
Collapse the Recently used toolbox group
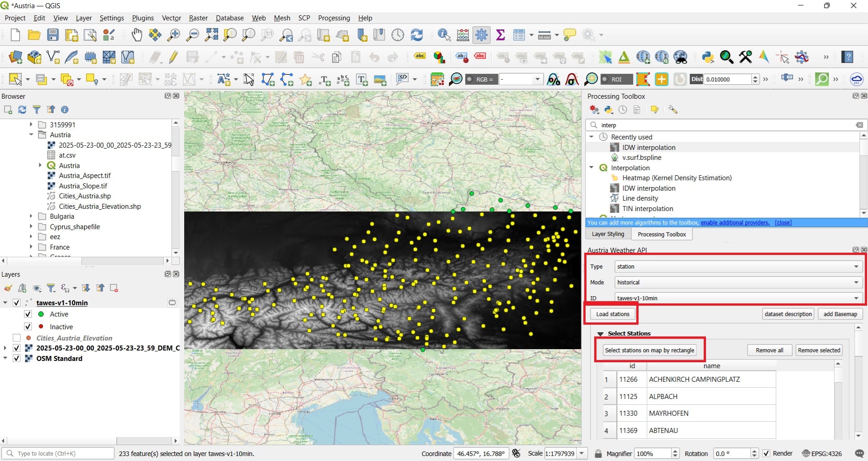[x=591, y=137]
